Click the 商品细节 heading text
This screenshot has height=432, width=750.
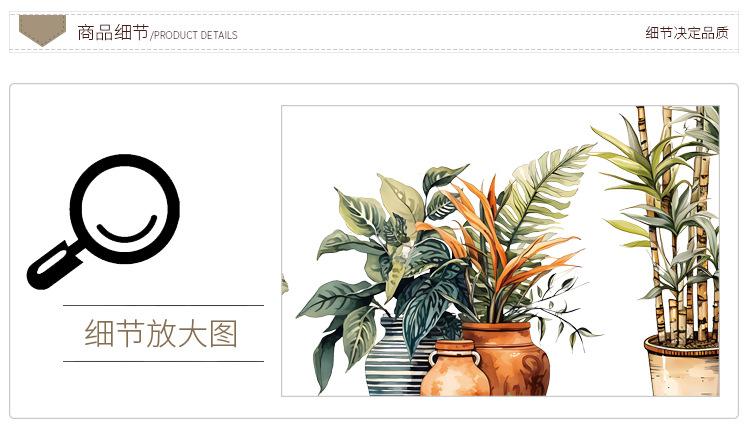point(113,33)
